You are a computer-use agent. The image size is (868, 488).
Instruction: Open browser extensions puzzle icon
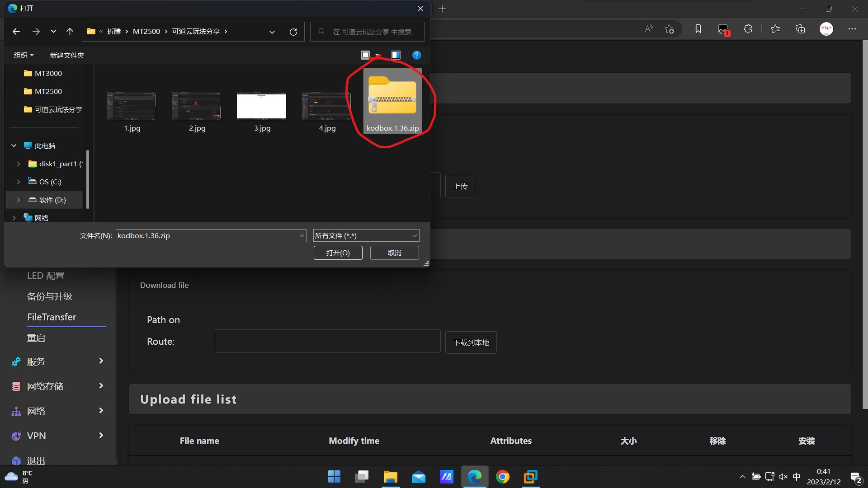click(x=748, y=29)
